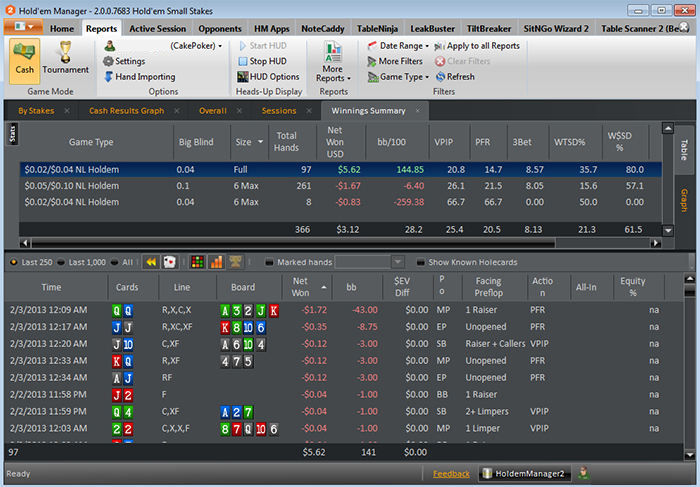Select the Last 250 hands option

31,262
